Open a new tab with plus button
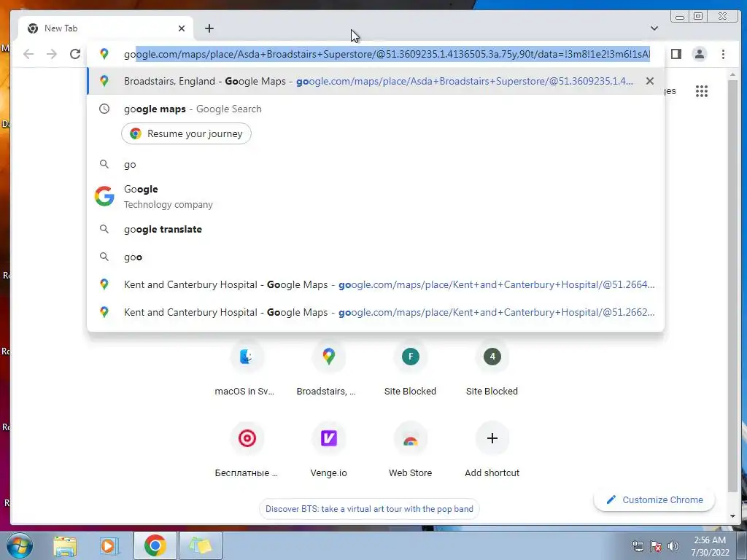The image size is (747, 560). 209,28
